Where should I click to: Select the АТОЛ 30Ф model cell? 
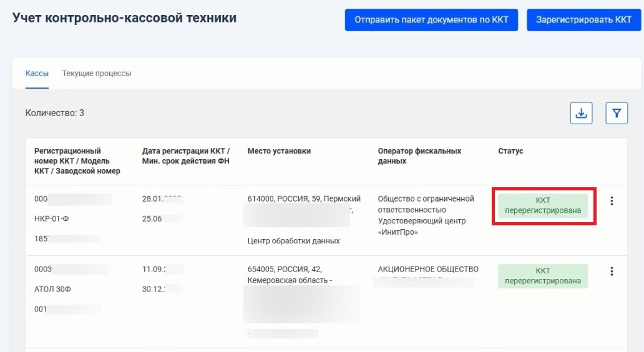pyautogui.click(x=52, y=289)
